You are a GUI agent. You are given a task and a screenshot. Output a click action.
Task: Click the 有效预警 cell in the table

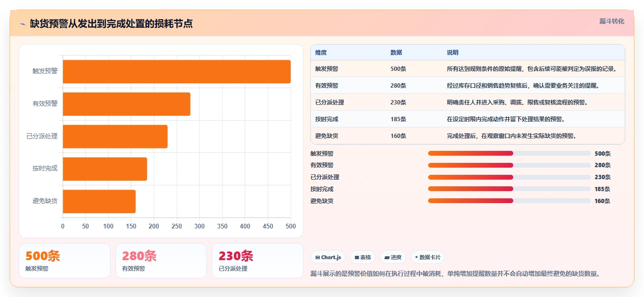click(327, 86)
